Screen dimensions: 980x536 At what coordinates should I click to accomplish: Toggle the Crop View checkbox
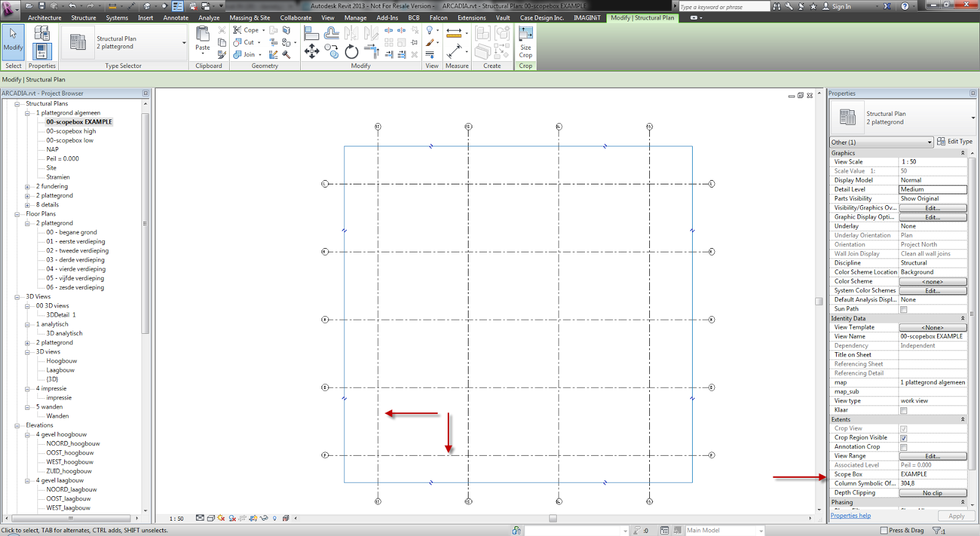903,429
